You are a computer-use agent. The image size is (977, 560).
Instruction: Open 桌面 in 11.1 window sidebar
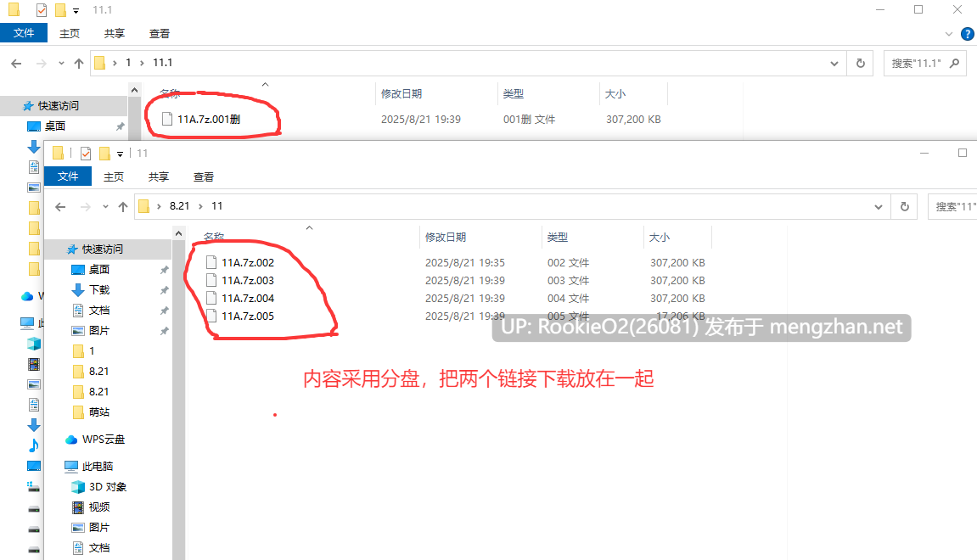(x=55, y=126)
